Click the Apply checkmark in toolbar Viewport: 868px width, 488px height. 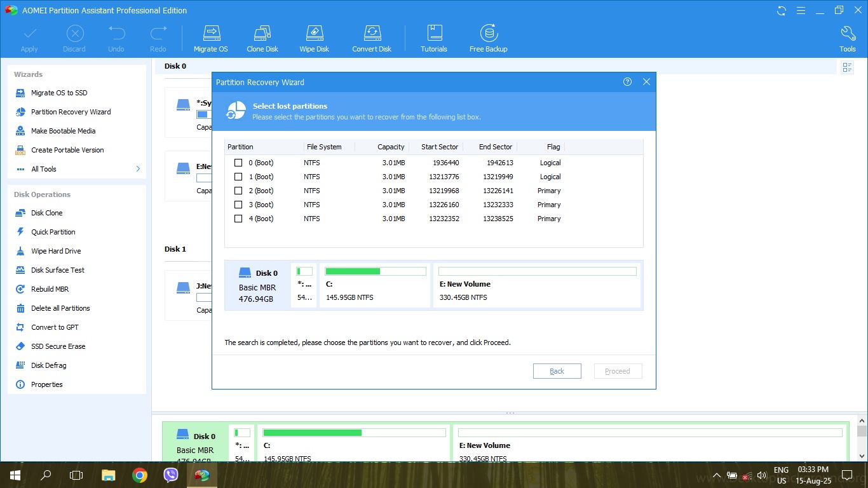[29, 39]
